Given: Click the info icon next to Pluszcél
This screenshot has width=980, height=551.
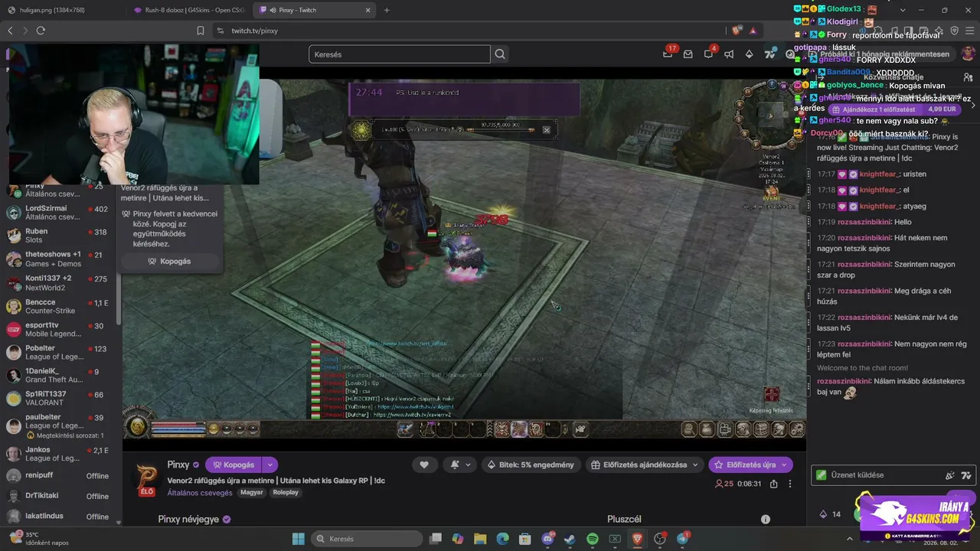Looking at the screenshot, I should [x=765, y=519].
